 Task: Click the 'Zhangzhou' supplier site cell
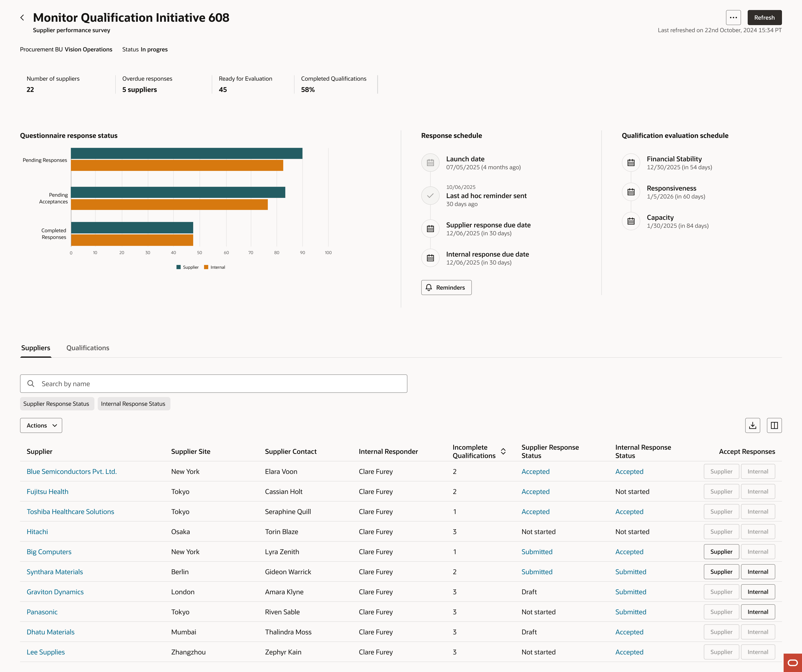click(x=188, y=652)
